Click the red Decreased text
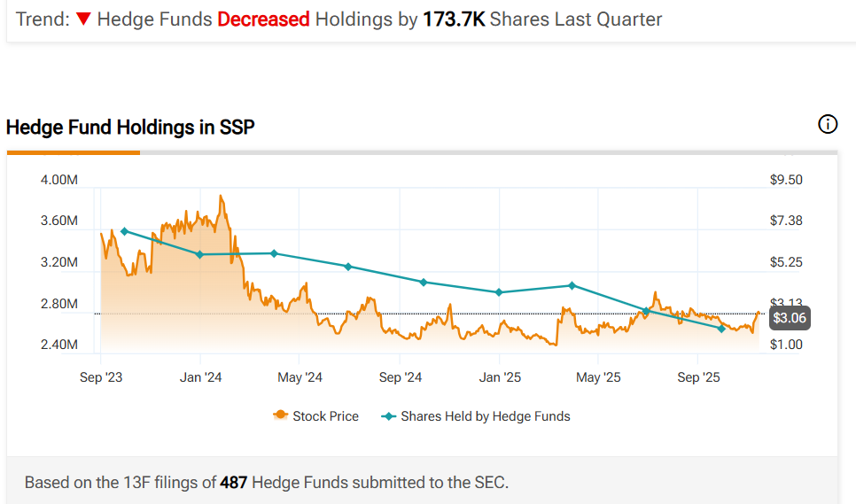 pos(263,19)
